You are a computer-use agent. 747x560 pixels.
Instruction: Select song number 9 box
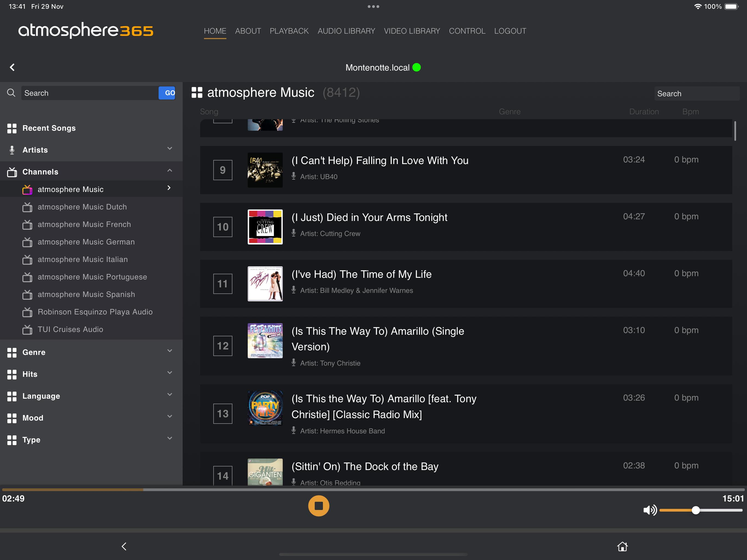(223, 170)
